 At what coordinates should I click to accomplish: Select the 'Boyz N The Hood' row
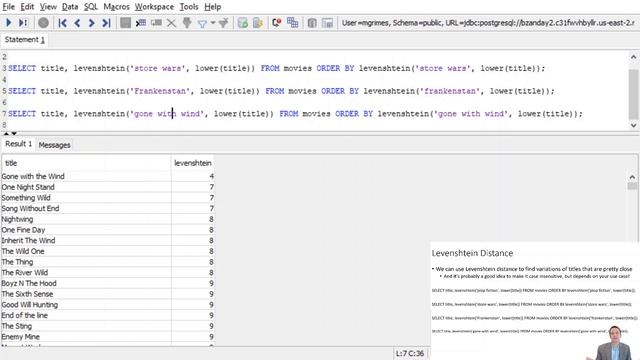(108, 283)
